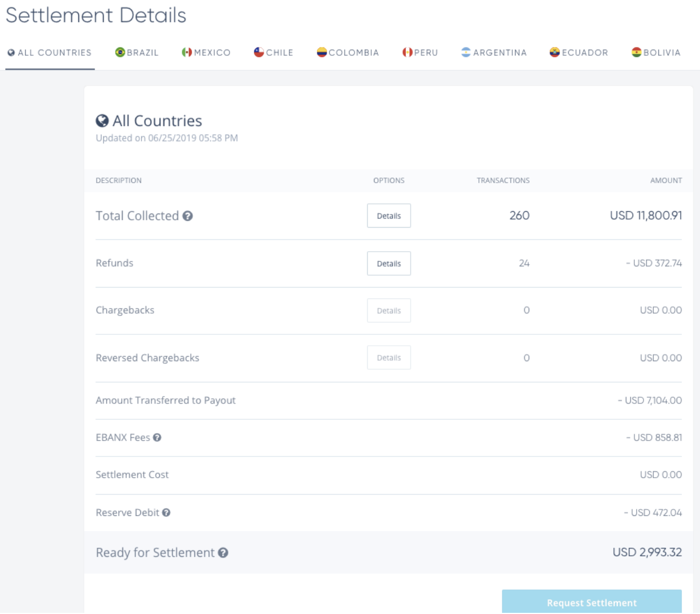Switch to the Bolivia tab
This screenshot has height=614, width=700.
(x=656, y=52)
